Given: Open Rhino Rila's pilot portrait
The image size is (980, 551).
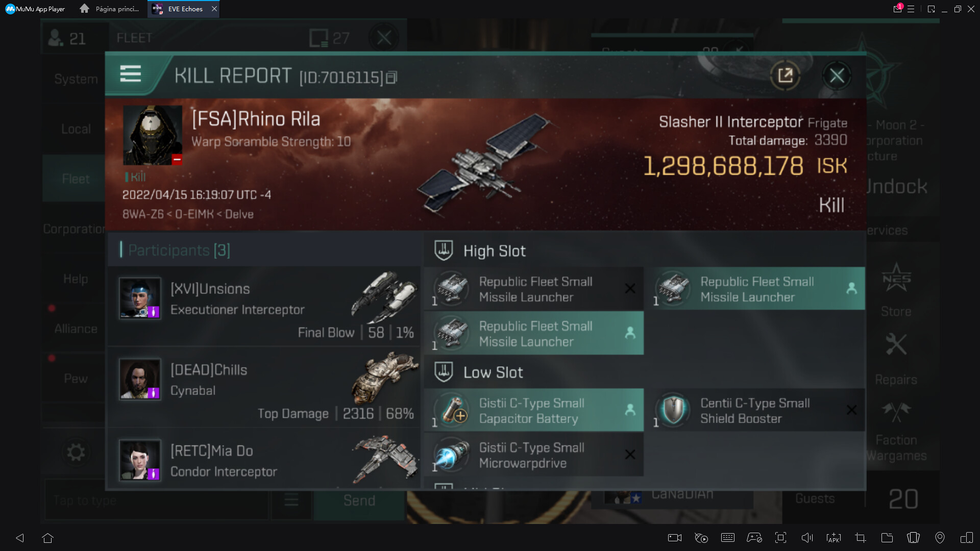Looking at the screenshot, I should pyautogui.click(x=153, y=135).
